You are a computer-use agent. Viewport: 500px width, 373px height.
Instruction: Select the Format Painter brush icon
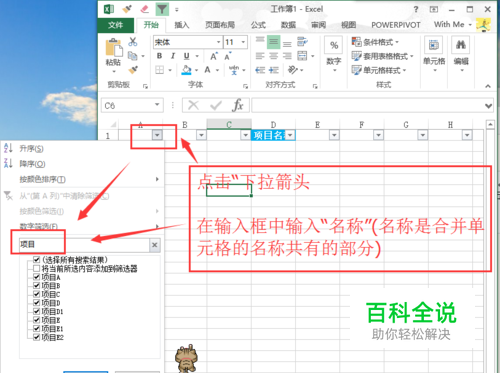point(133,70)
